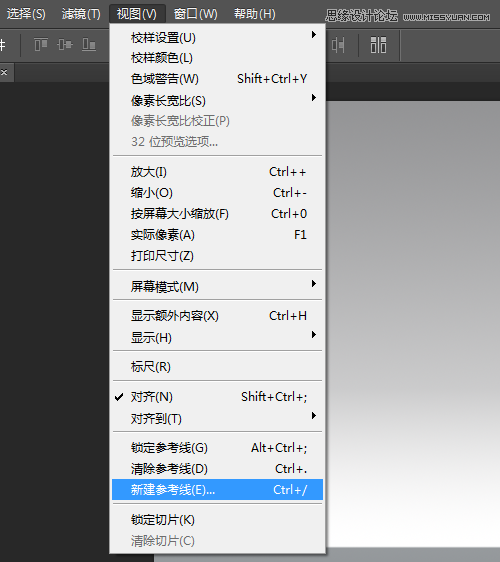
Task: Choose 新建参考线(E)...
Action: (x=217, y=490)
